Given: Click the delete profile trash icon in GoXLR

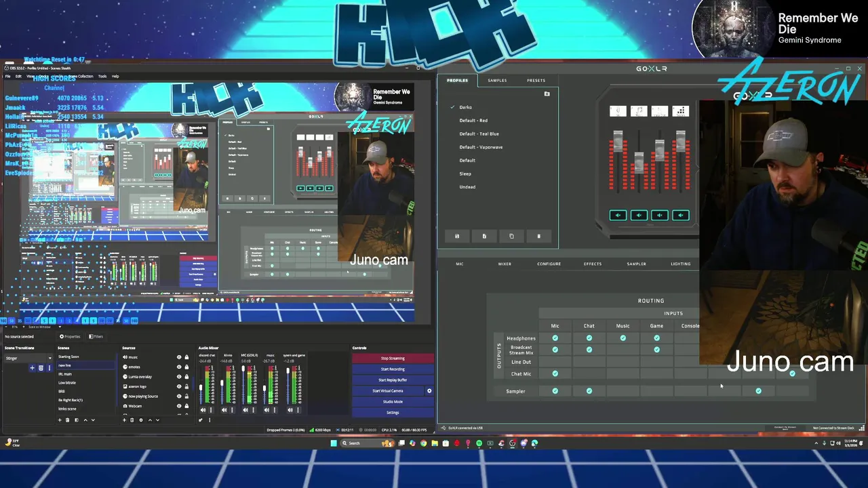Looking at the screenshot, I should [539, 236].
